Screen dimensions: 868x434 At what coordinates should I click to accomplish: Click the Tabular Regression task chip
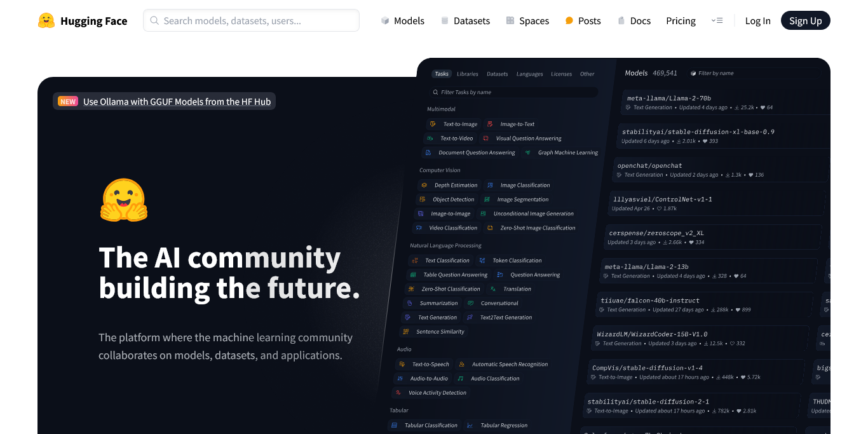(496, 425)
